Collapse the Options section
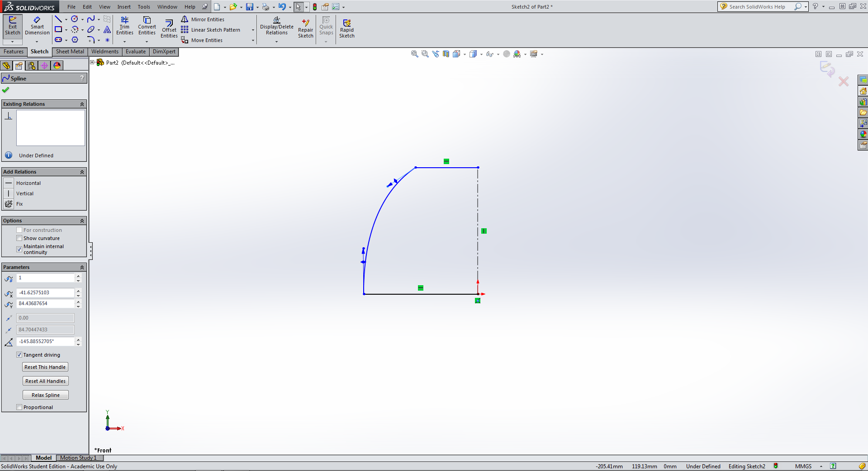The width and height of the screenshot is (868, 471). 82,221
